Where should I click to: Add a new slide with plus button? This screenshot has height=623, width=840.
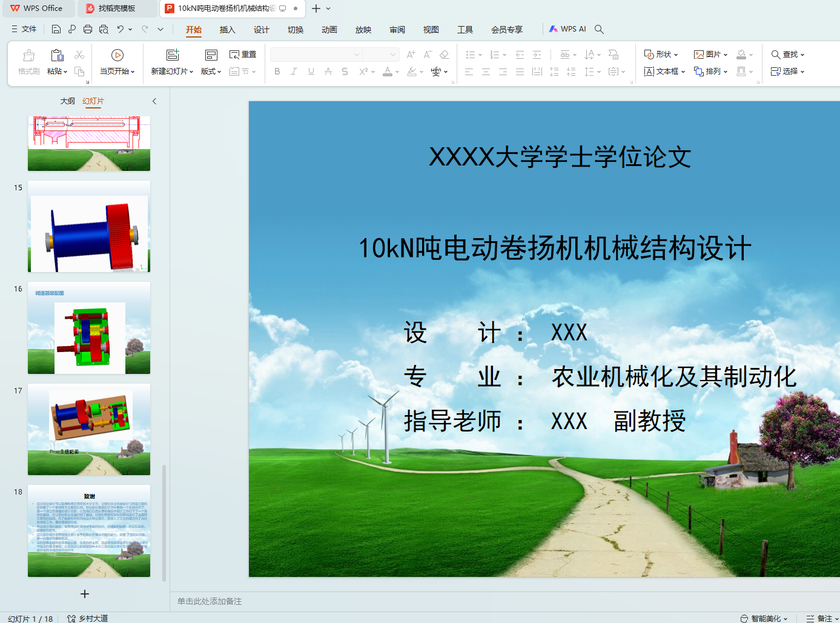tap(85, 594)
